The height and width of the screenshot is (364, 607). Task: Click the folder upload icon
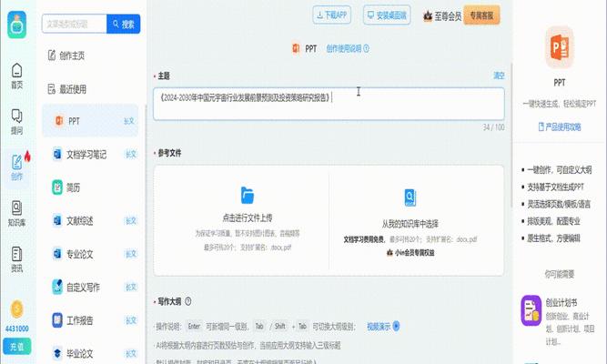pyautogui.click(x=247, y=195)
